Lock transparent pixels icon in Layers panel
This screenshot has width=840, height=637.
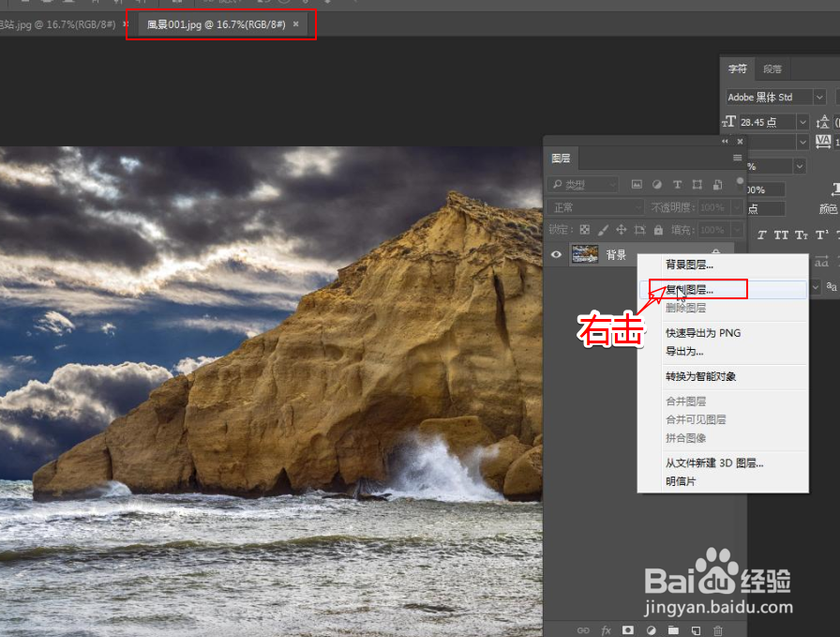click(x=584, y=230)
